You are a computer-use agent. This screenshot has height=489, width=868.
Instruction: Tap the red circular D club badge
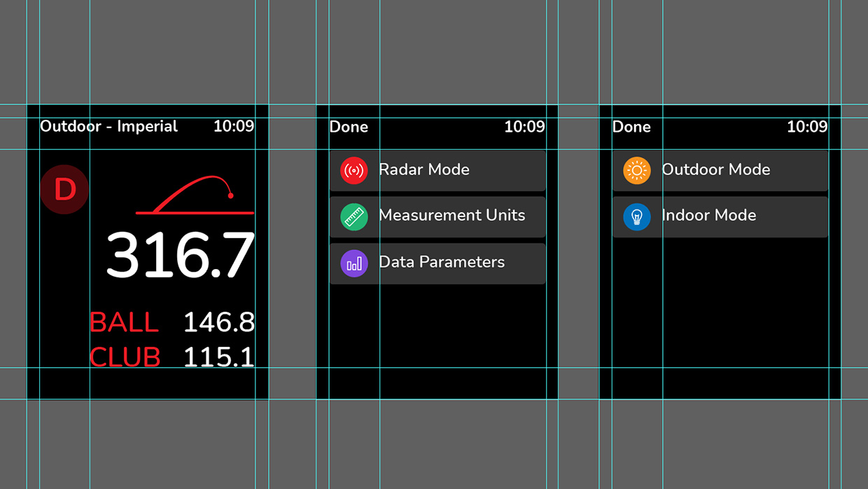click(64, 190)
